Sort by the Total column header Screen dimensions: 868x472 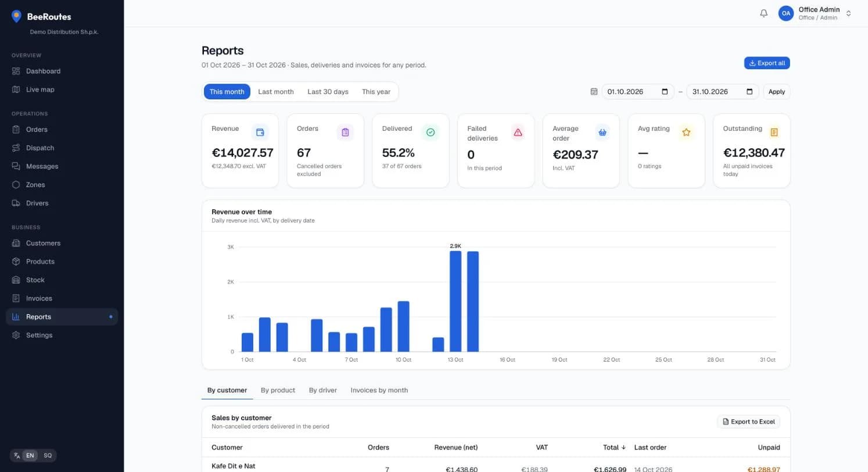pos(614,448)
